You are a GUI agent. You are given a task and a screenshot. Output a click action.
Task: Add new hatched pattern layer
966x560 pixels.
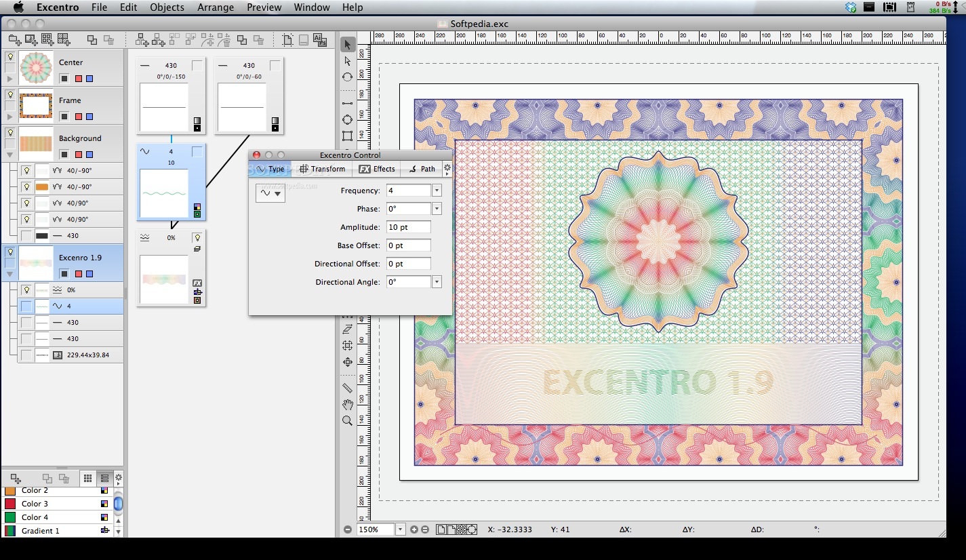pos(64,40)
